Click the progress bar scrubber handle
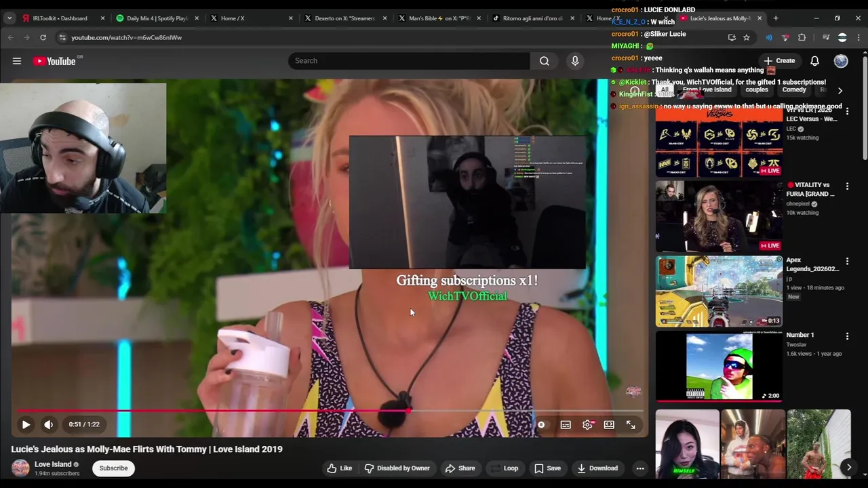 [409, 411]
